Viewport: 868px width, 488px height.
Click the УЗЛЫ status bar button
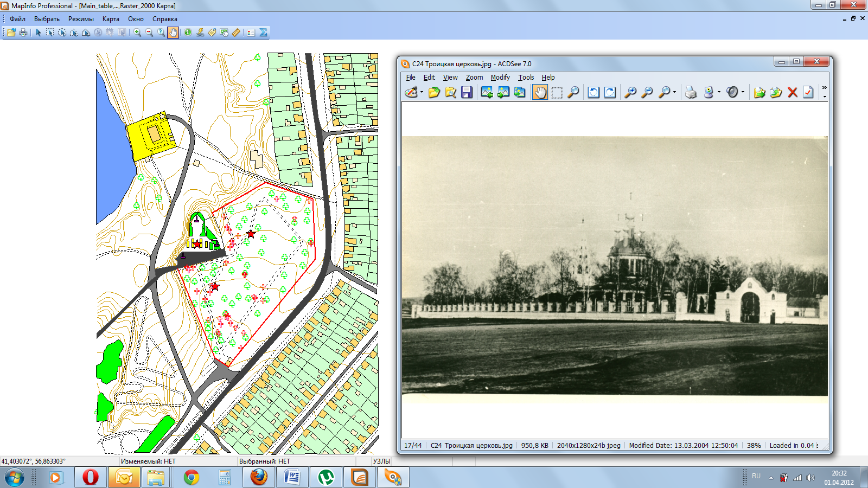click(x=381, y=461)
